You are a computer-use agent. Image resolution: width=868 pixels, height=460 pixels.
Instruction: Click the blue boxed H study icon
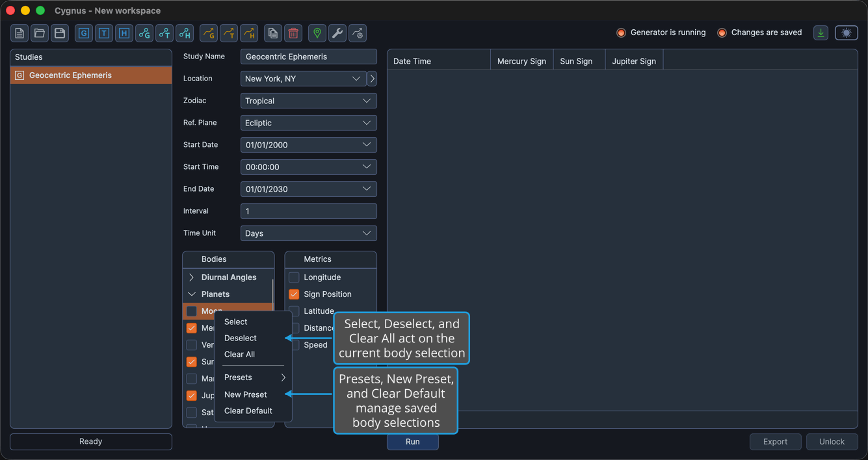click(x=124, y=33)
